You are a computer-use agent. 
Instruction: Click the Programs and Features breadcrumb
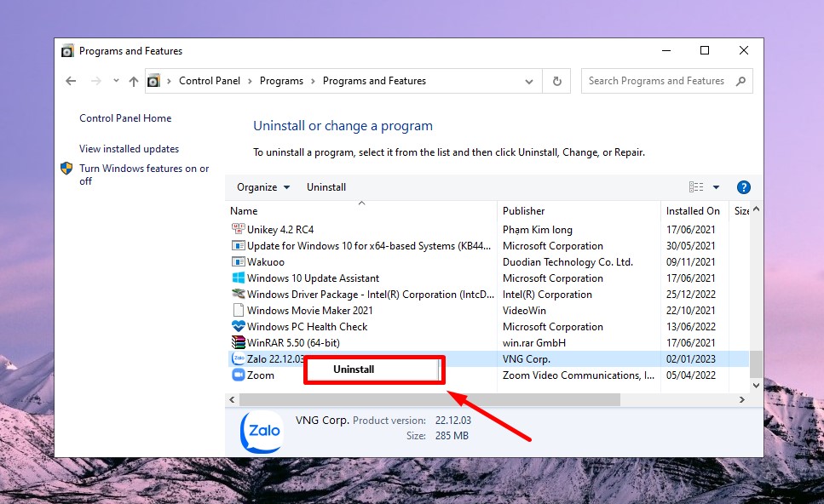click(374, 81)
